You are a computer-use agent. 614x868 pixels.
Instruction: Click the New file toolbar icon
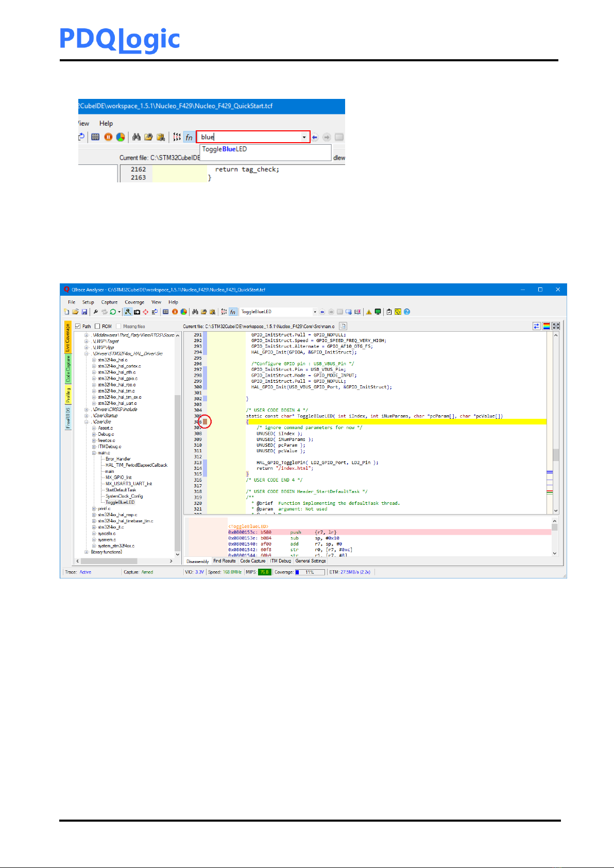coord(66,312)
